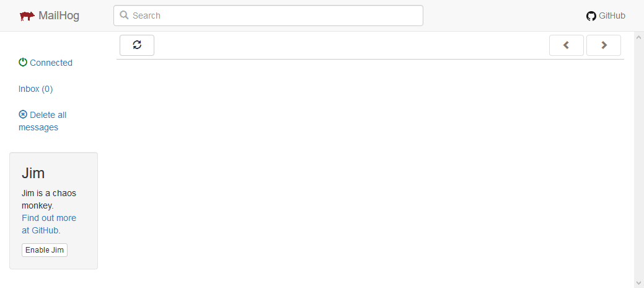
Task: Click the magnifying glass search icon
Action: coord(124,16)
